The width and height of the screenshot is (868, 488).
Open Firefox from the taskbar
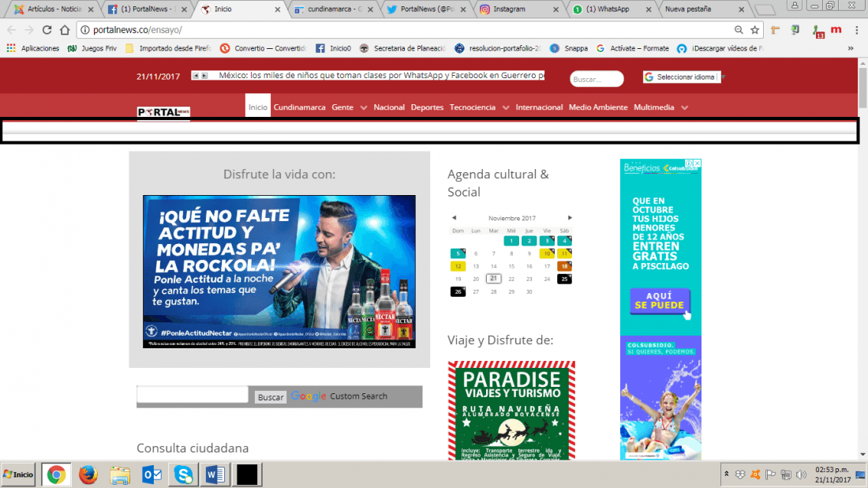(x=88, y=475)
